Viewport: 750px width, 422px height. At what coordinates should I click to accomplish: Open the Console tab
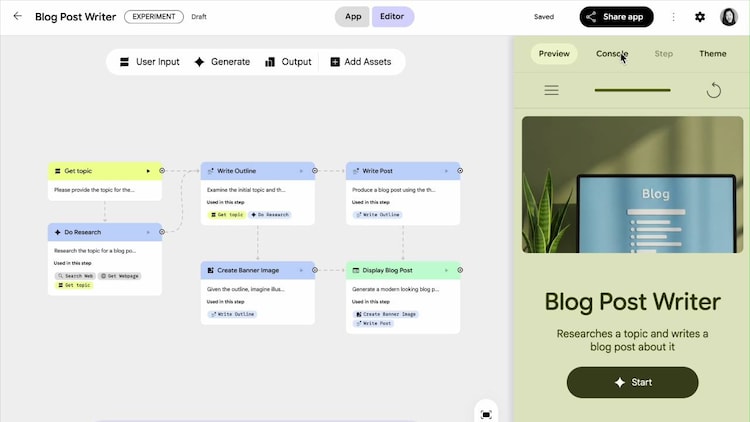coord(612,54)
